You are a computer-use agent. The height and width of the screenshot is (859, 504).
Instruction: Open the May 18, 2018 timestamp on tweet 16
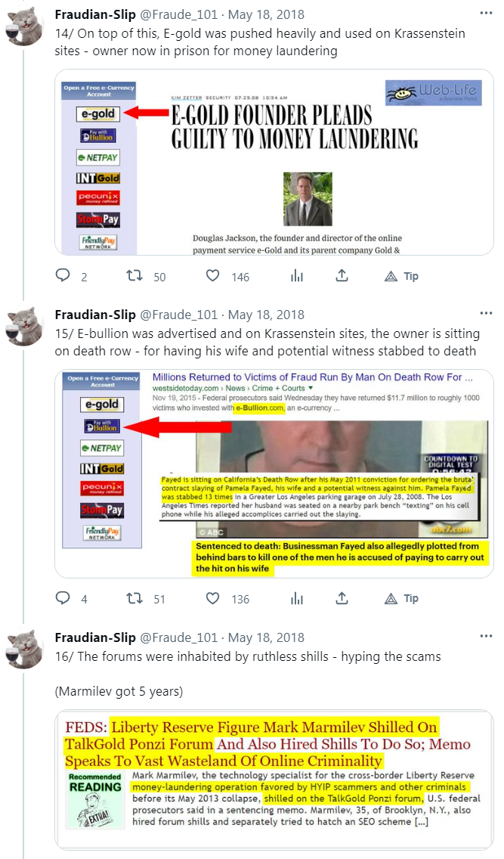click(266, 637)
